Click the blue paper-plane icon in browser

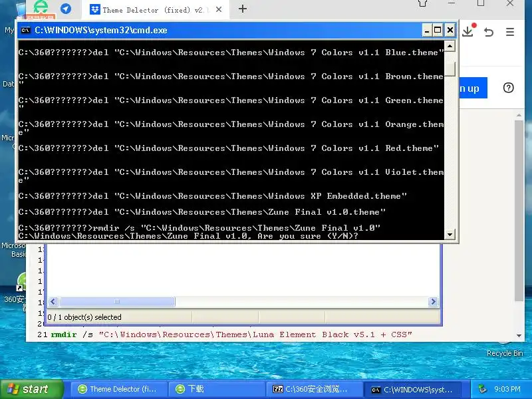pos(66,9)
